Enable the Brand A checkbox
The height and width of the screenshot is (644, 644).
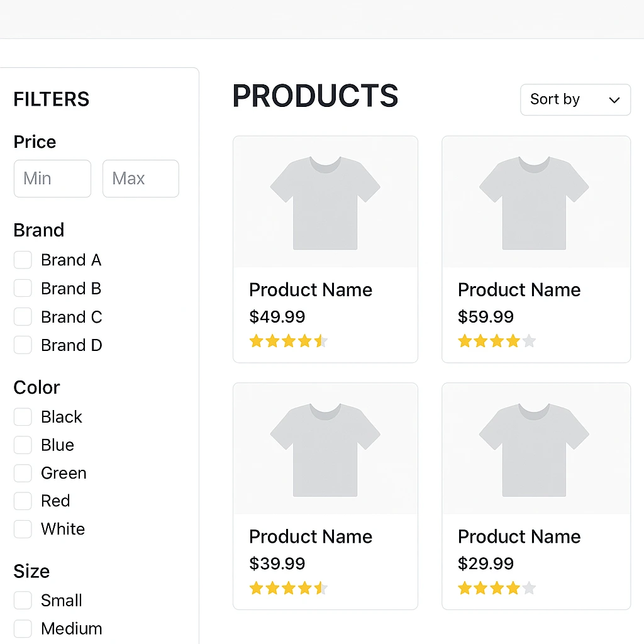click(x=23, y=260)
